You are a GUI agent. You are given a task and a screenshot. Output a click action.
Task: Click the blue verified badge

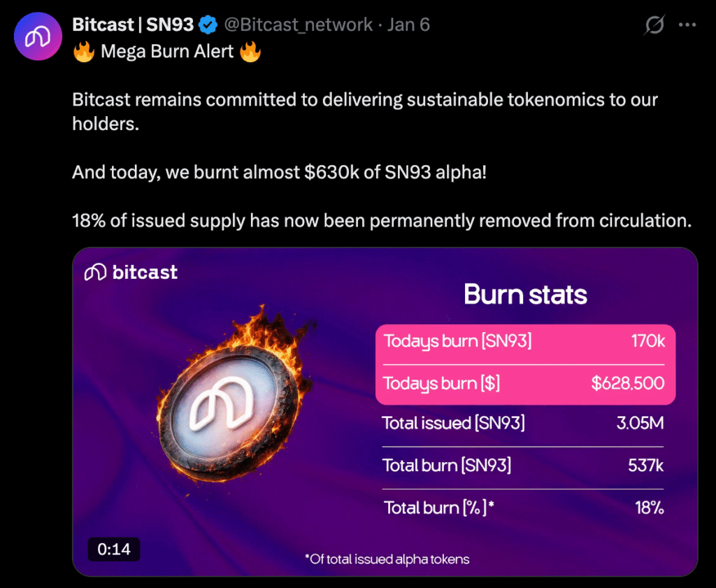(208, 25)
